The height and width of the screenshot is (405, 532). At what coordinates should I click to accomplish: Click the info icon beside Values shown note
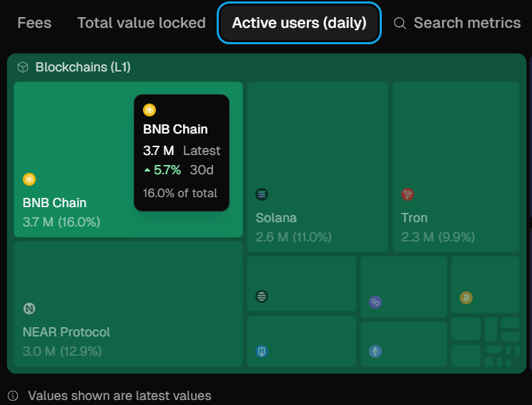click(13, 395)
